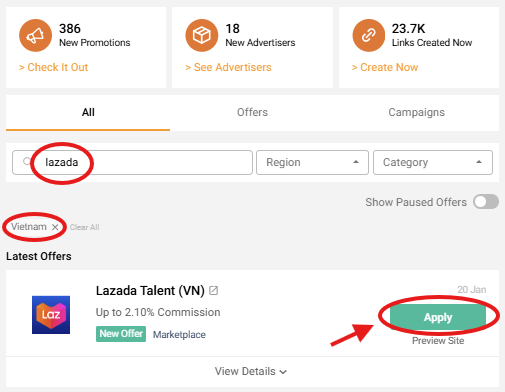Click the Lazada logo thumbnail
Image resolution: width=505 pixels, height=392 pixels.
pyautogui.click(x=51, y=315)
